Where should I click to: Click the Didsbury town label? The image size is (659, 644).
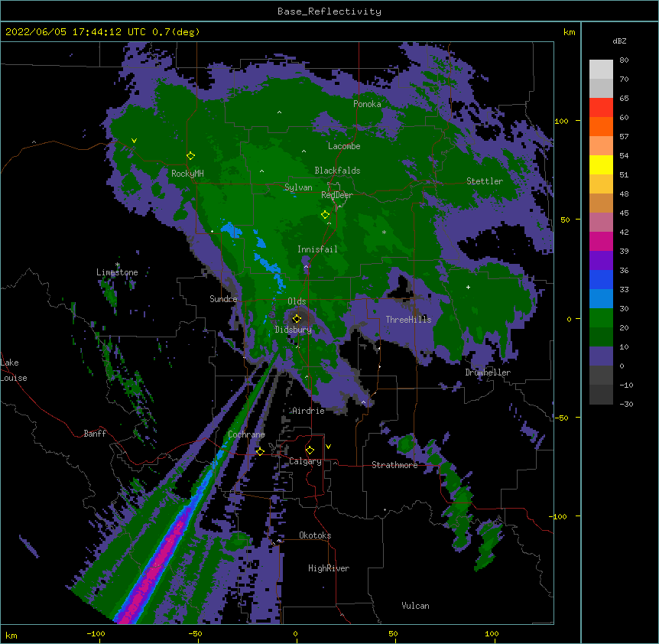pyautogui.click(x=294, y=330)
